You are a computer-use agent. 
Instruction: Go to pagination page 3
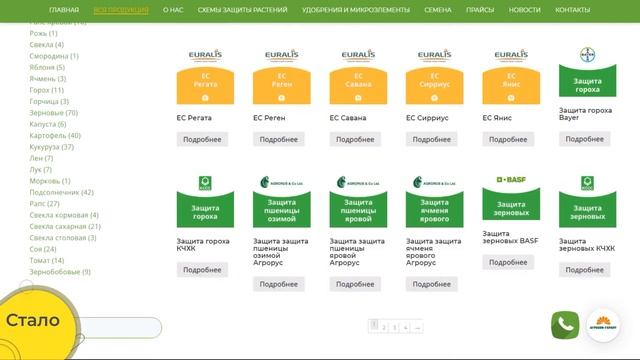coord(394,327)
